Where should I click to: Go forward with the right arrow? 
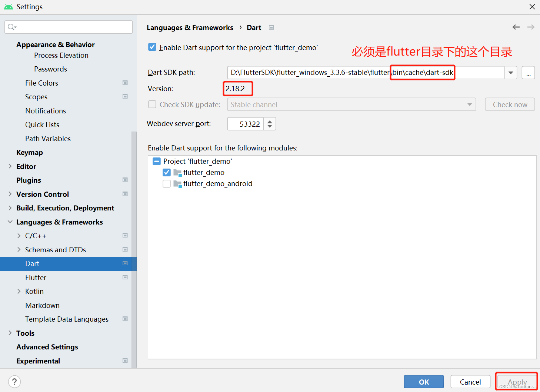[x=531, y=27]
